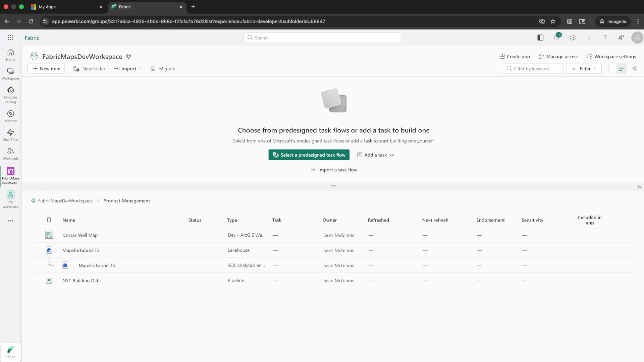Viewport: 644px width, 362px height.
Task: Switch to lineage view icon
Action: tap(635, 68)
